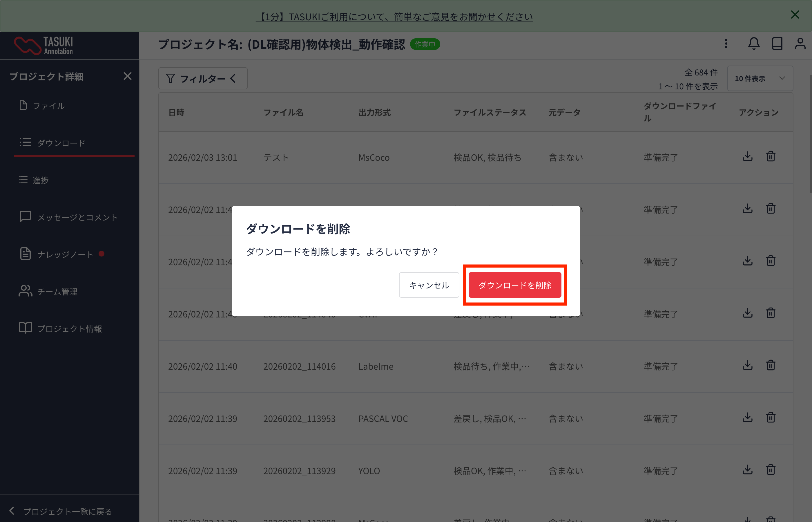Collapse the フィルター panel button
This screenshot has height=522, width=812.
coord(203,79)
